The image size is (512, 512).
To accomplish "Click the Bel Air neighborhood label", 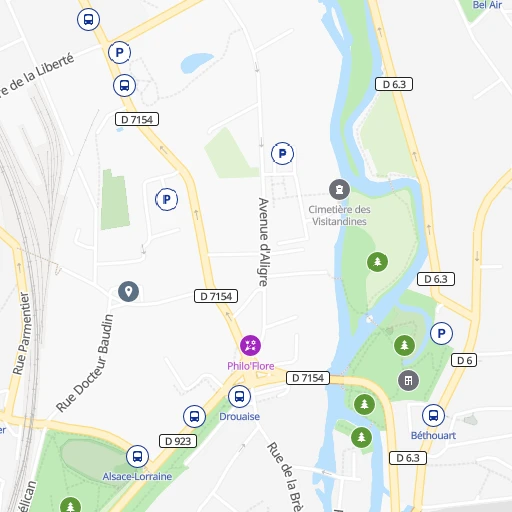I will (487, 5).
